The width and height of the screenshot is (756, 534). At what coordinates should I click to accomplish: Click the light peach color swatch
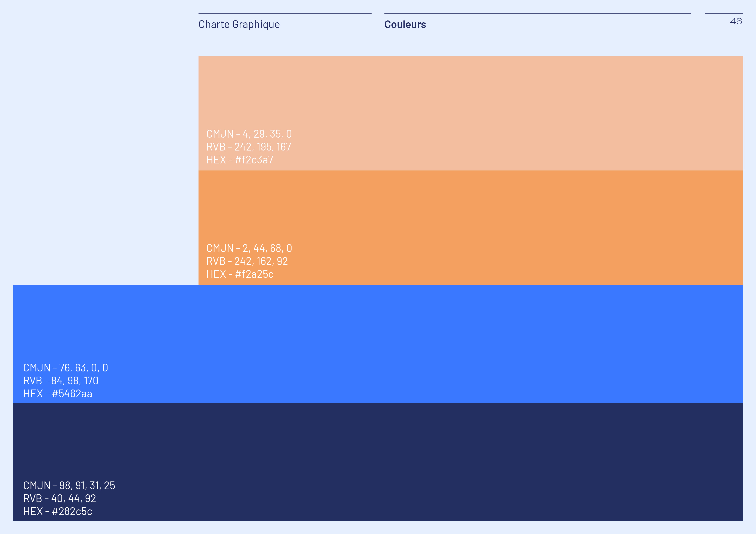(x=471, y=99)
